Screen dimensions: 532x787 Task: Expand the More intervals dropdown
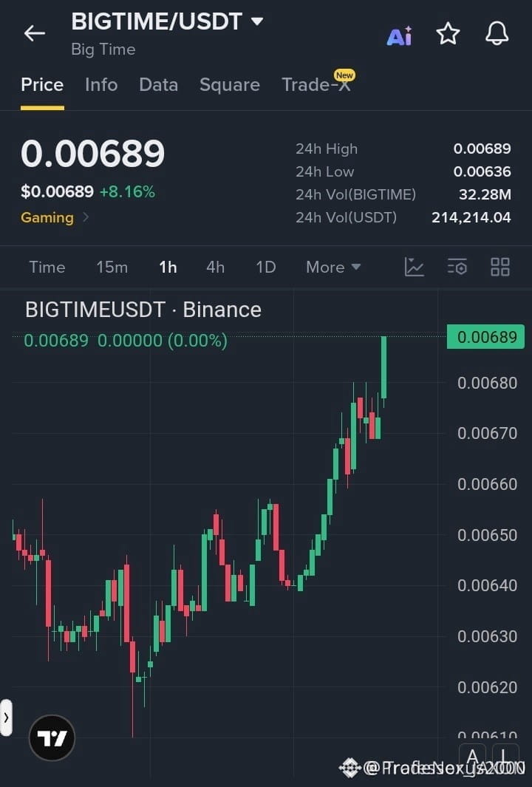point(333,267)
